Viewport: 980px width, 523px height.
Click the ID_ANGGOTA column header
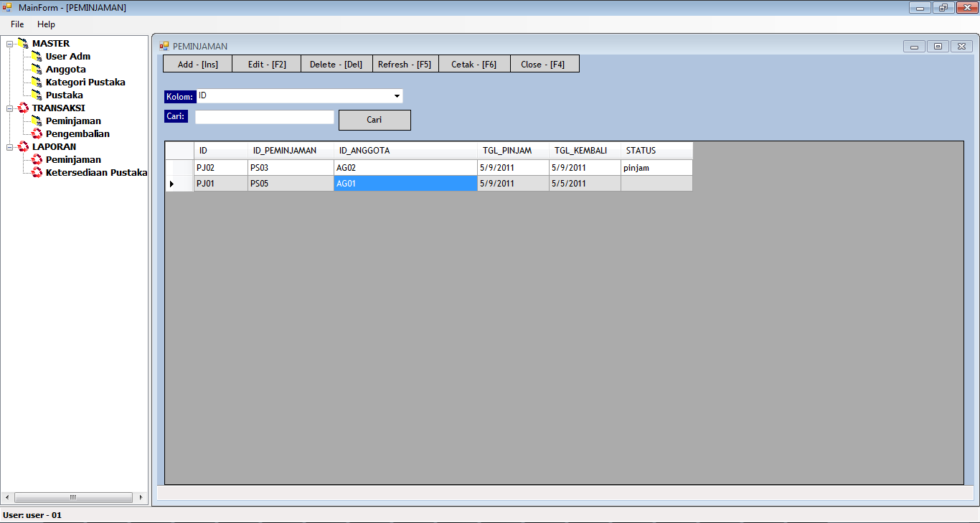(x=405, y=151)
